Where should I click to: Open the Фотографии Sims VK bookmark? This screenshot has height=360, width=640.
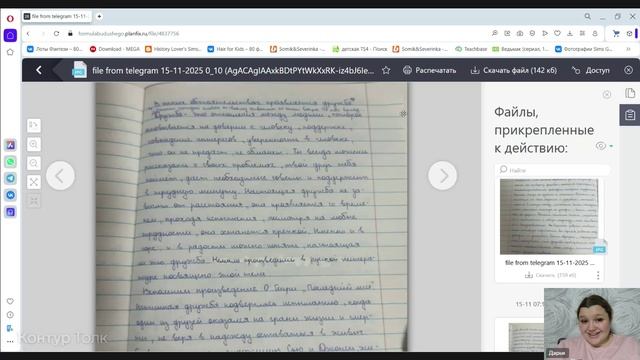(584, 49)
